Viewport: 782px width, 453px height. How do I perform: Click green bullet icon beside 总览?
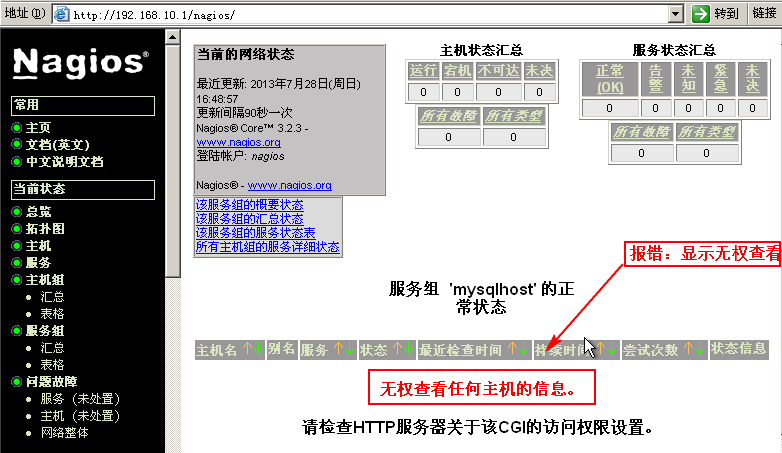16,212
